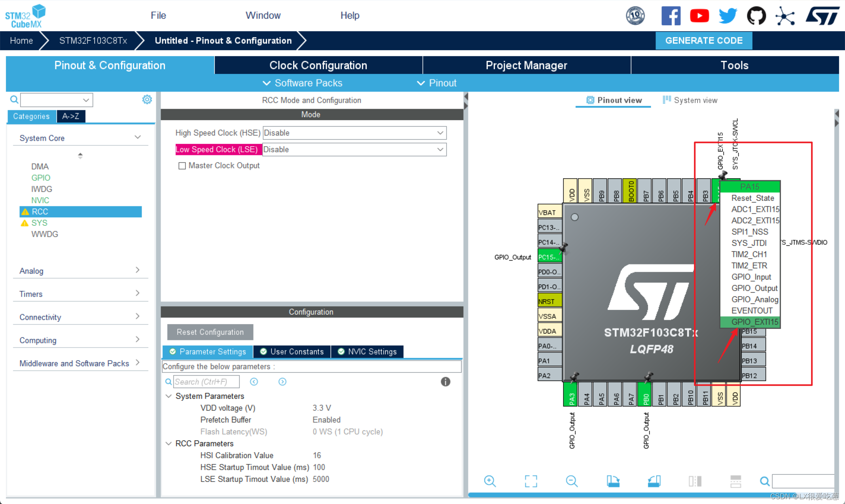Open the Pinout dropdown menu
The image size is (845, 504).
[x=437, y=83]
